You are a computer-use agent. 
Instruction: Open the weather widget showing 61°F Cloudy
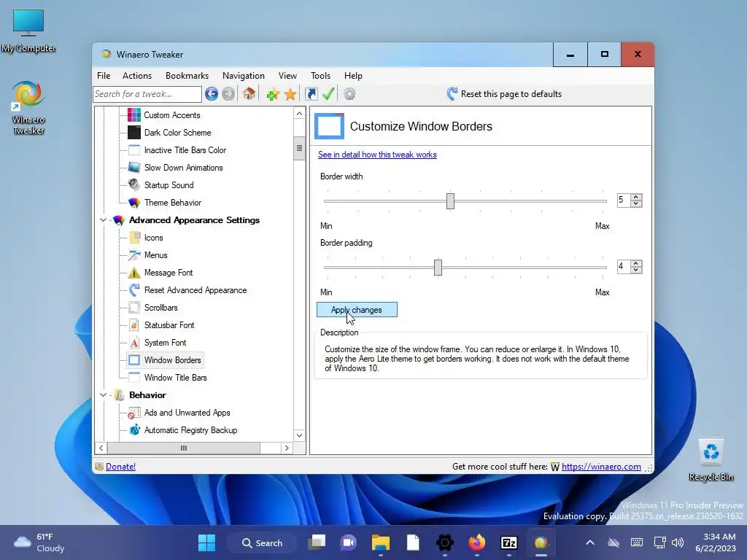tap(39, 542)
